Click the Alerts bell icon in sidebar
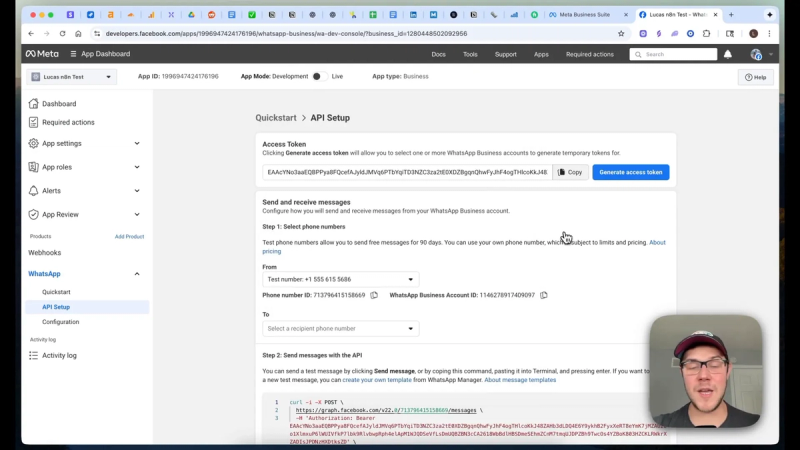The height and width of the screenshot is (450, 800). [x=33, y=191]
